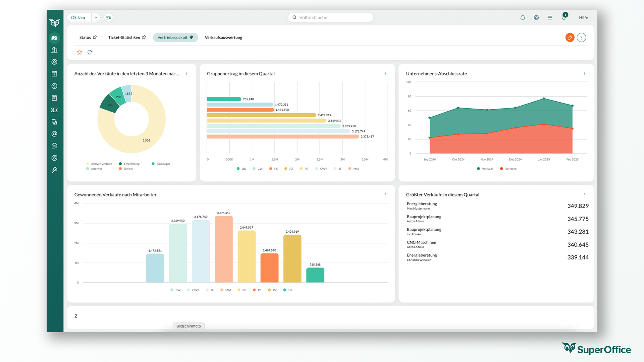
Task: Open the Energieberatung Max Mustermann sale
Action: 422,204
